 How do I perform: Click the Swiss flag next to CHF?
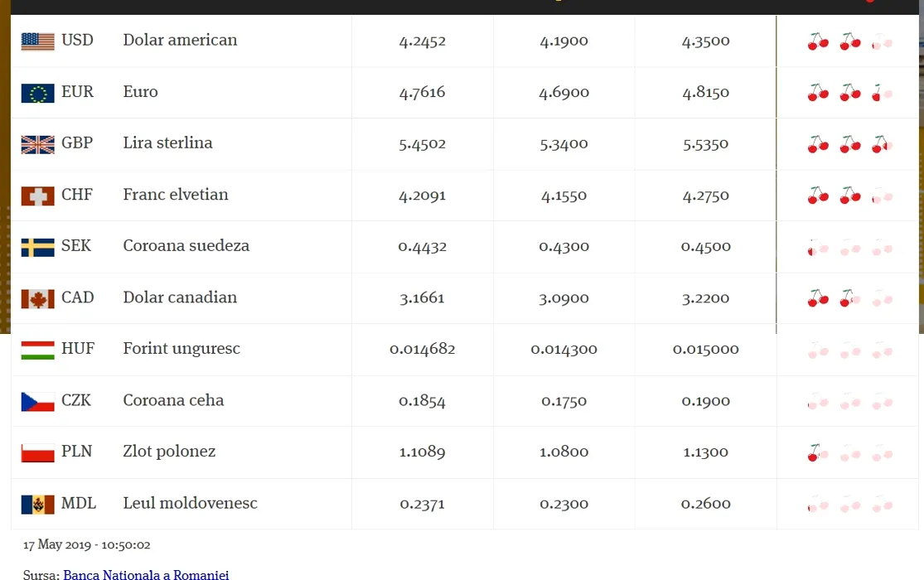pos(38,196)
